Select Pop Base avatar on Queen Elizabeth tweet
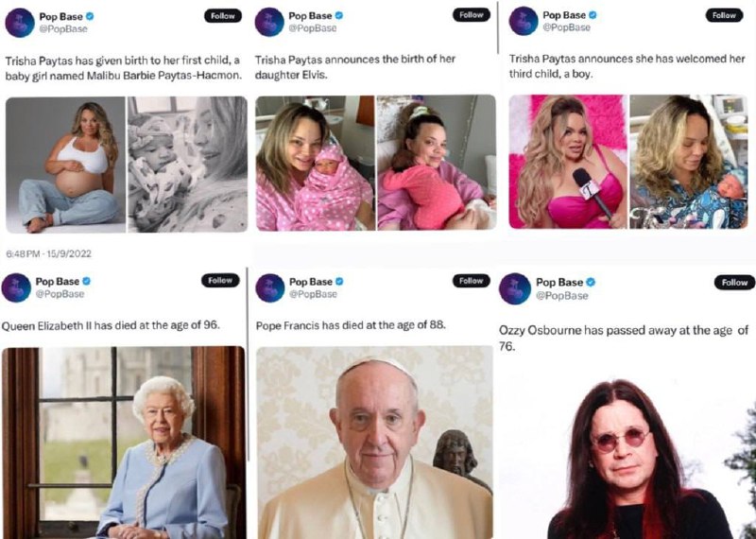756x539 pixels. tap(16, 287)
